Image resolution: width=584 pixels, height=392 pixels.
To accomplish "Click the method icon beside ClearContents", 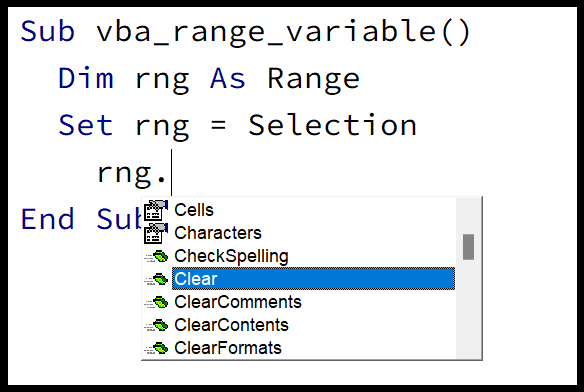I will pyautogui.click(x=156, y=325).
